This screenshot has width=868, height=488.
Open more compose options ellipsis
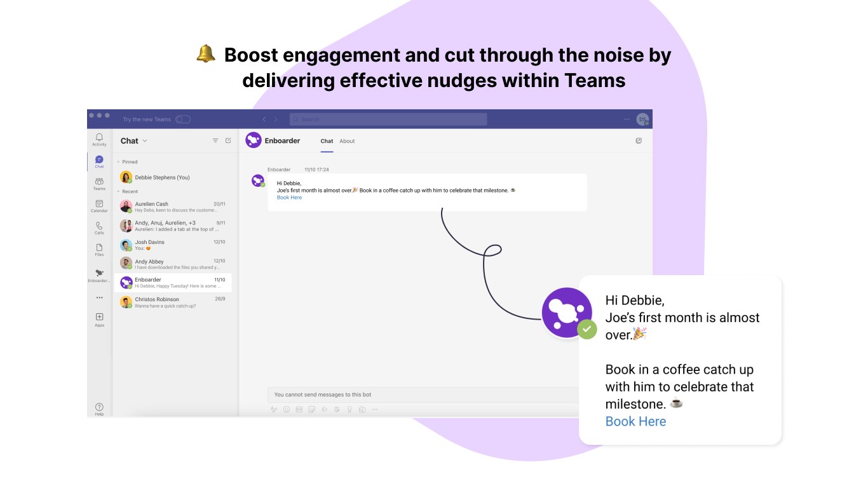coord(375,409)
